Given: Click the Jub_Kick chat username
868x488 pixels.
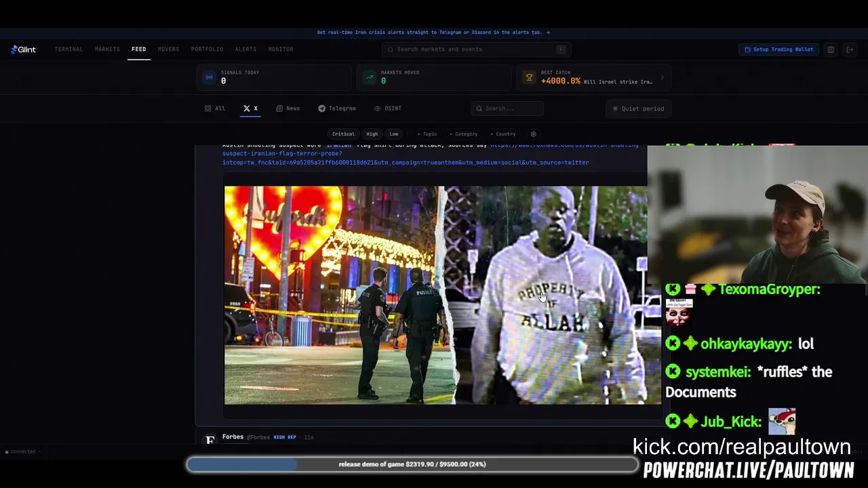Looking at the screenshot, I should click(731, 422).
